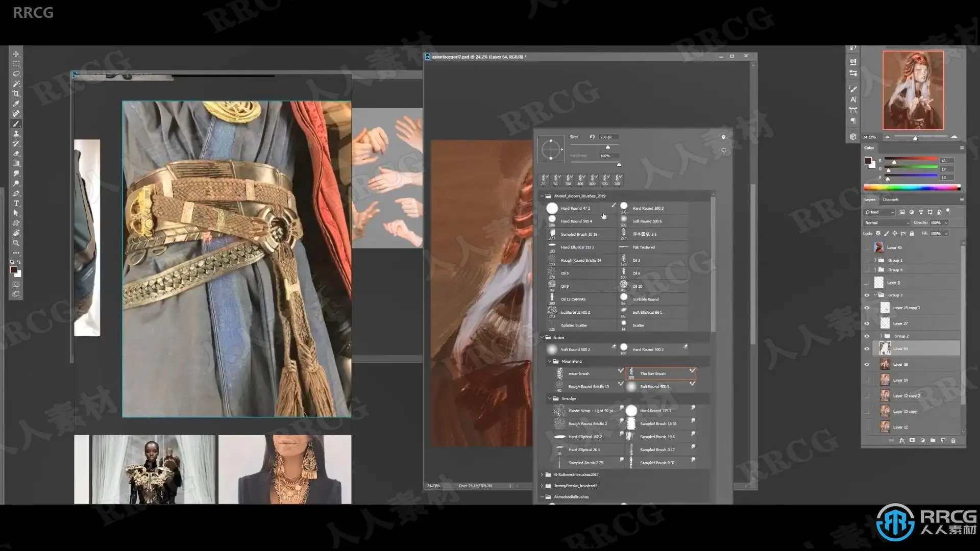The height and width of the screenshot is (551, 980).
Task: Choose the Eraser tool
Action: [x=16, y=154]
